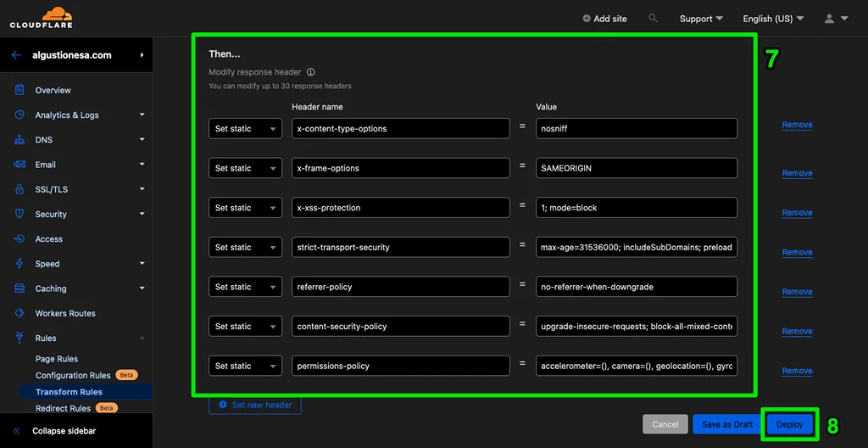Expand the Analytics & Logs sidebar section

coord(142,115)
